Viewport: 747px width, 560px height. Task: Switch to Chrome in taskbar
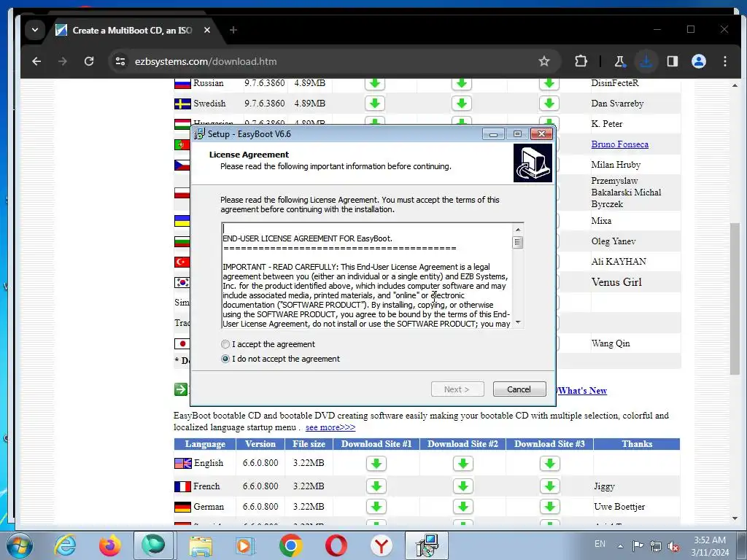click(x=290, y=545)
